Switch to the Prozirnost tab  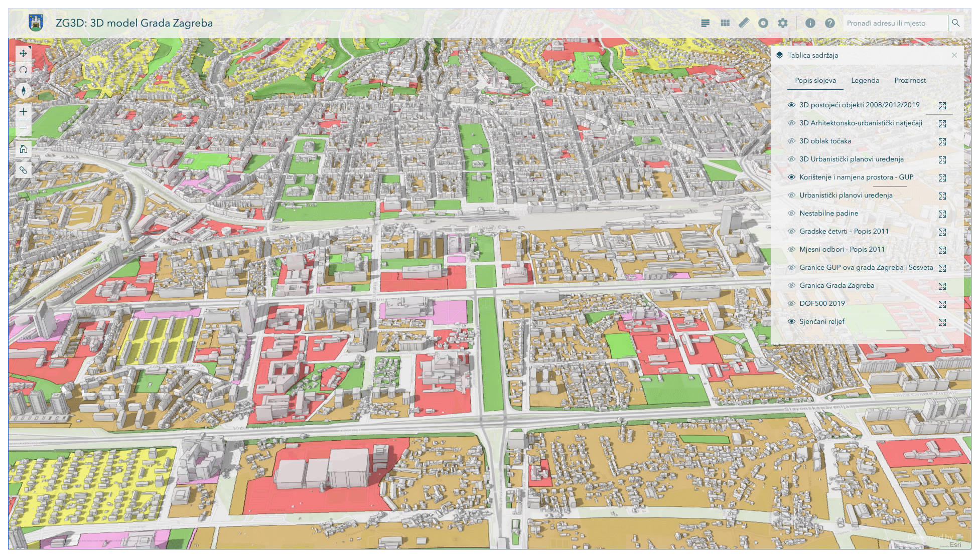pyautogui.click(x=910, y=80)
